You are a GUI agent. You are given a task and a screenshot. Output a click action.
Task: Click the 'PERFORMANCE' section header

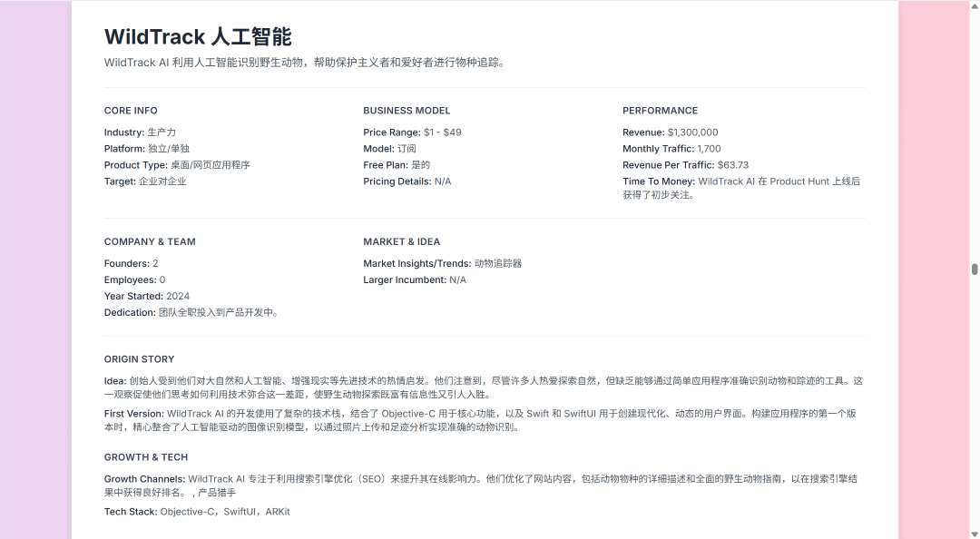click(660, 111)
